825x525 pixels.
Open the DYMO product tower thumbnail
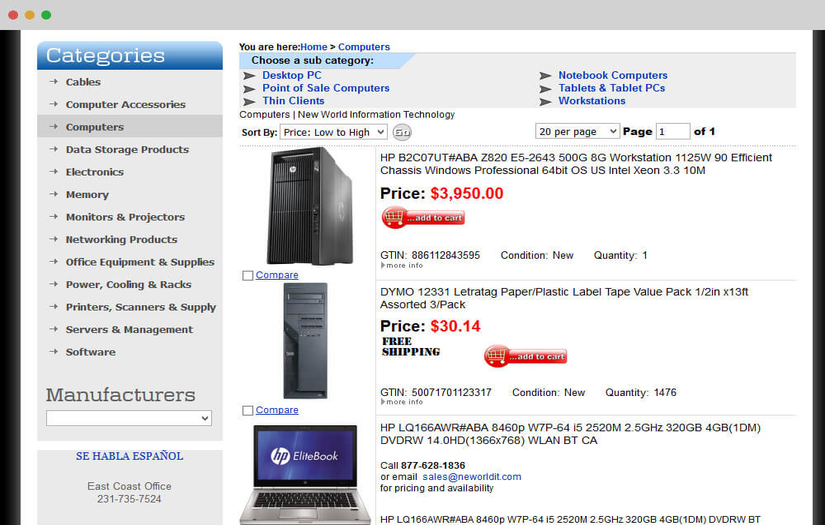point(305,341)
